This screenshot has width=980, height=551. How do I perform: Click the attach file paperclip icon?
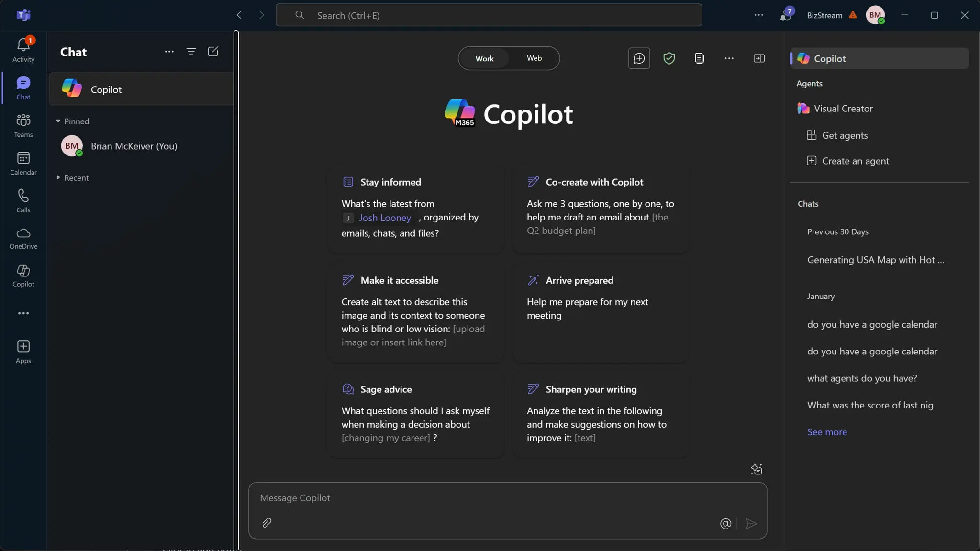click(x=267, y=523)
